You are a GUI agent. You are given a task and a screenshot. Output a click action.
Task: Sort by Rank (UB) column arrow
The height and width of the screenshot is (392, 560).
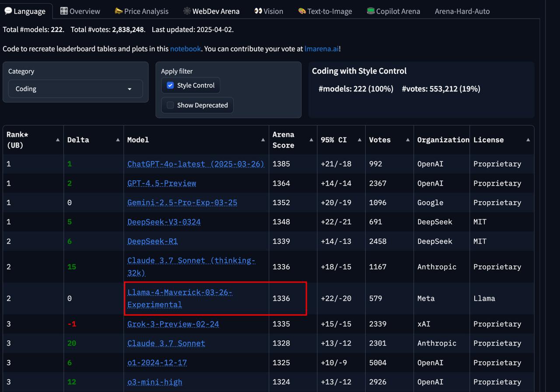[58, 140]
